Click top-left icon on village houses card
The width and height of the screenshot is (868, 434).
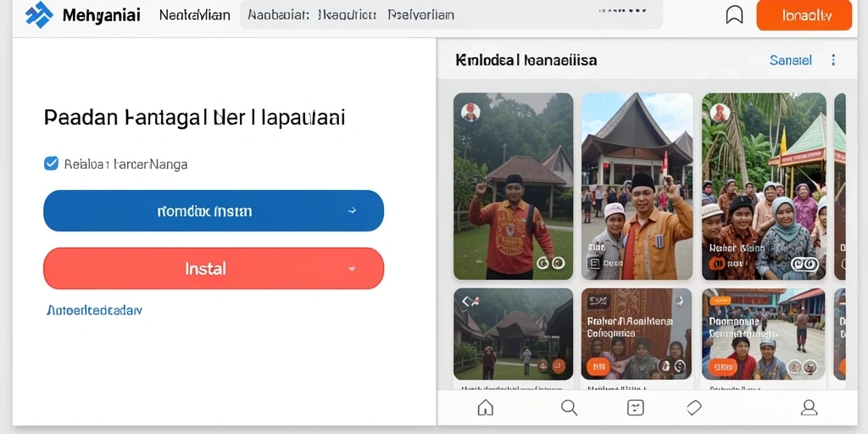pyautogui.click(x=470, y=301)
